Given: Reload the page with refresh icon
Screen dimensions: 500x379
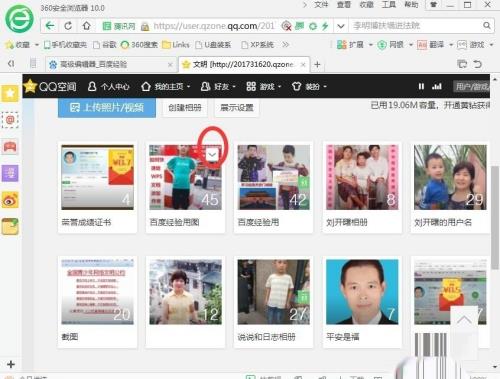Looking at the screenshot, I should 68,26.
